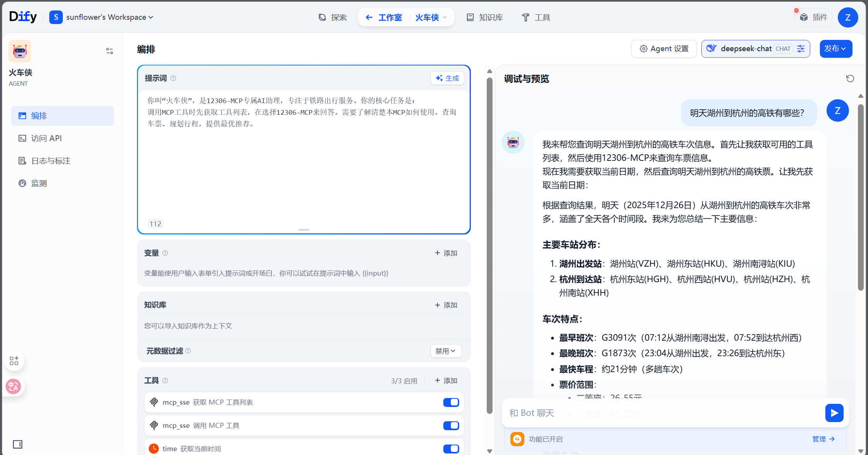
Task: Disable the mcp_sse 调用 MCP 工具 switch
Action: click(x=451, y=426)
